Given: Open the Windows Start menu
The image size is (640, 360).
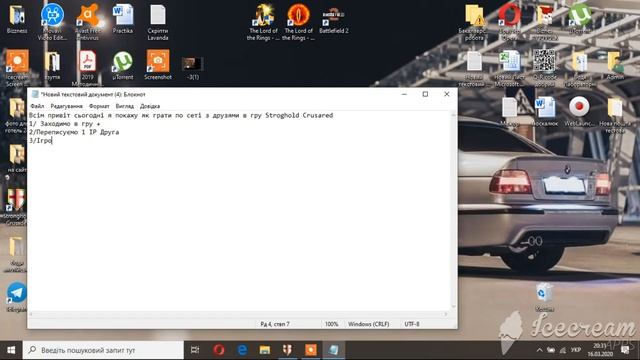Looking at the screenshot, I should point(11,350).
